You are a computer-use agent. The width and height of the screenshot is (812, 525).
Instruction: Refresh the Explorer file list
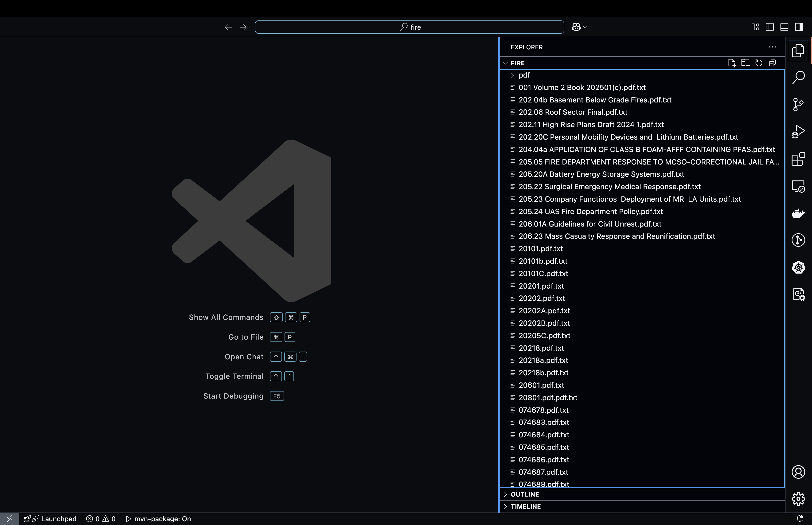coord(759,63)
